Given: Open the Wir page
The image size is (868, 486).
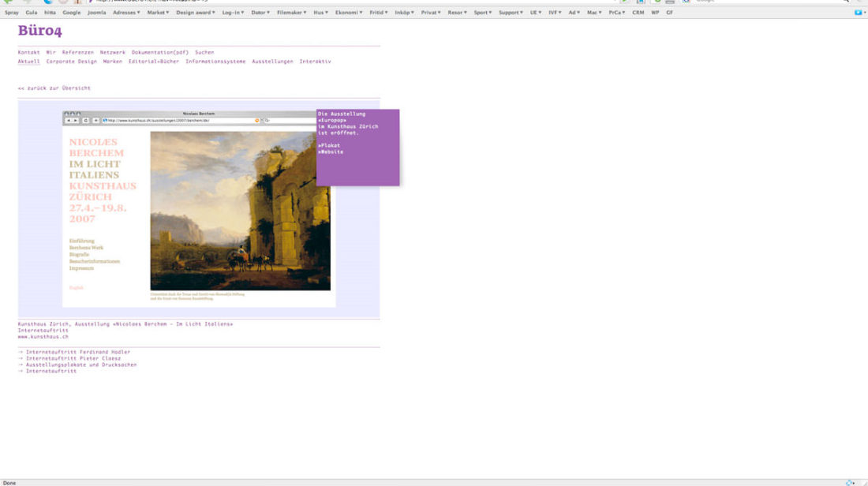Looking at the screenshot, I should coord(51,53).
